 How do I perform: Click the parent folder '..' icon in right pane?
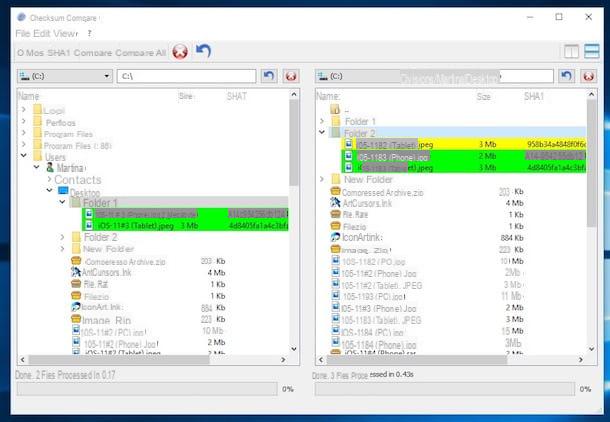point(335,109)
